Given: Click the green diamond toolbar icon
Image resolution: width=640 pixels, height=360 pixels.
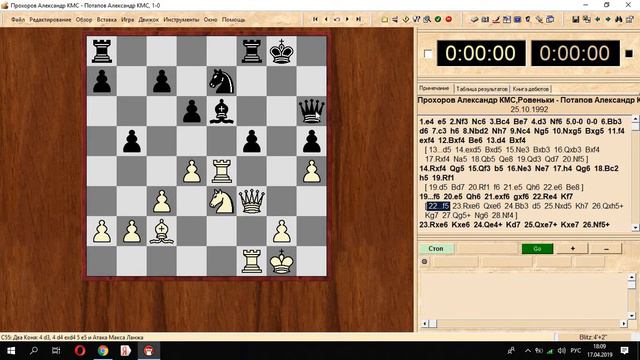Looking at the screenshot, I should point(406,19).
